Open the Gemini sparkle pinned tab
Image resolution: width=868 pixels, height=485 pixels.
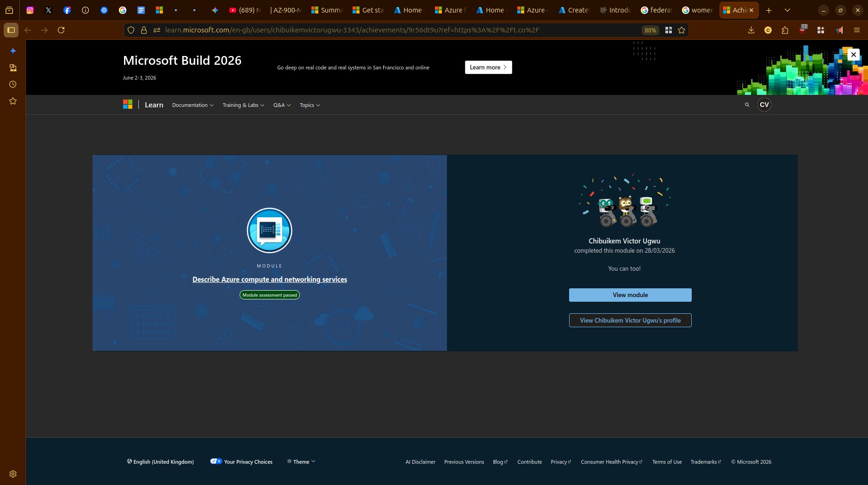(x=215, y=10)
